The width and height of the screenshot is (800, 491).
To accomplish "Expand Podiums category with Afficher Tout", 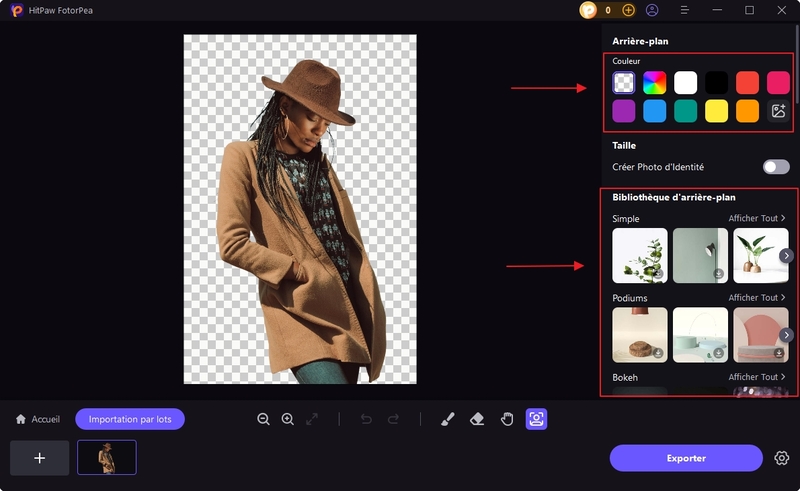I will 757,298.
